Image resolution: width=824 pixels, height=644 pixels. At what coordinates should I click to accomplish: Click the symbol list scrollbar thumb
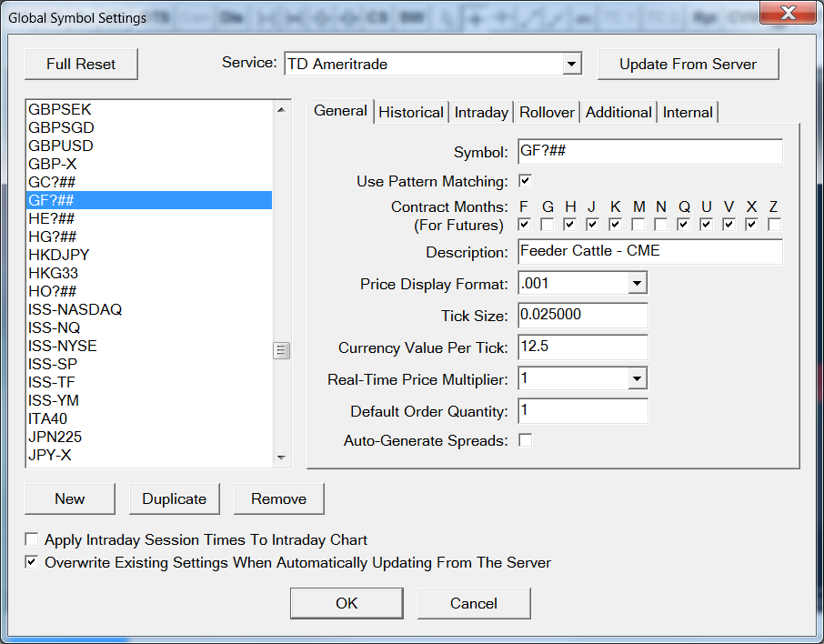click(x=281, y=350)
